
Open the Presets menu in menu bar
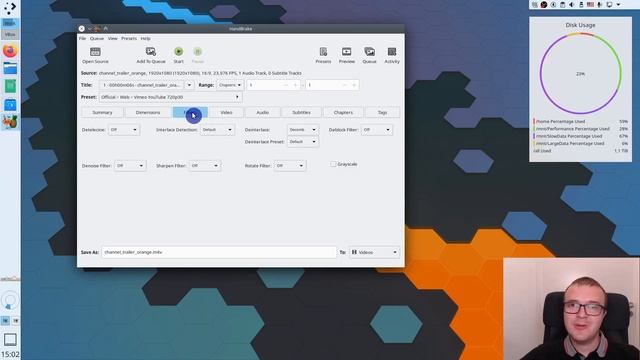[x=129, y=38]
